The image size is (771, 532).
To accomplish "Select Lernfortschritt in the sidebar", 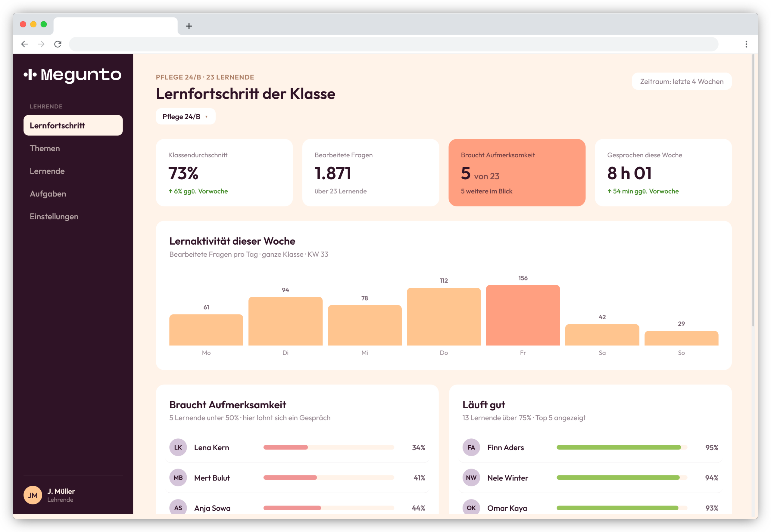I will (73, 125).
